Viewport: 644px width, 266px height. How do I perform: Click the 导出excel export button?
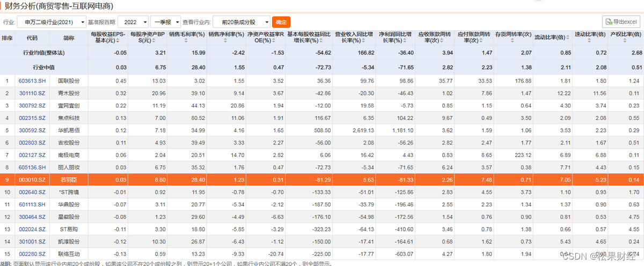[620, 22]
